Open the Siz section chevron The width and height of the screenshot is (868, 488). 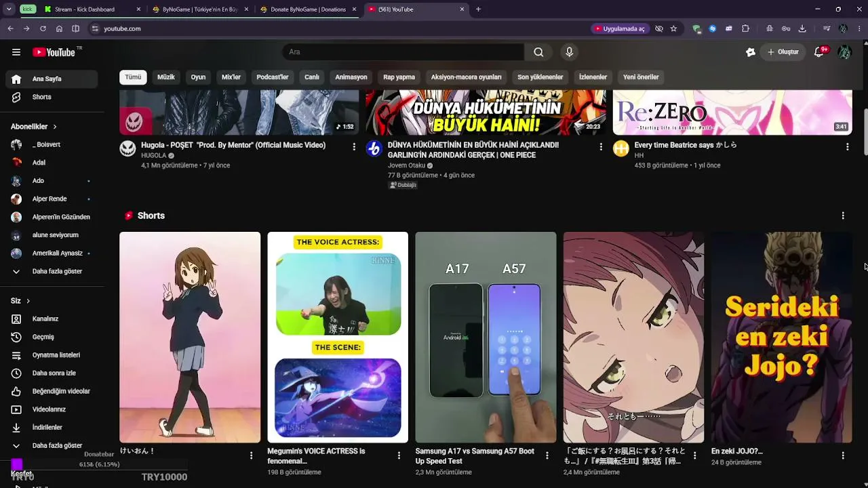pos(28,301)
